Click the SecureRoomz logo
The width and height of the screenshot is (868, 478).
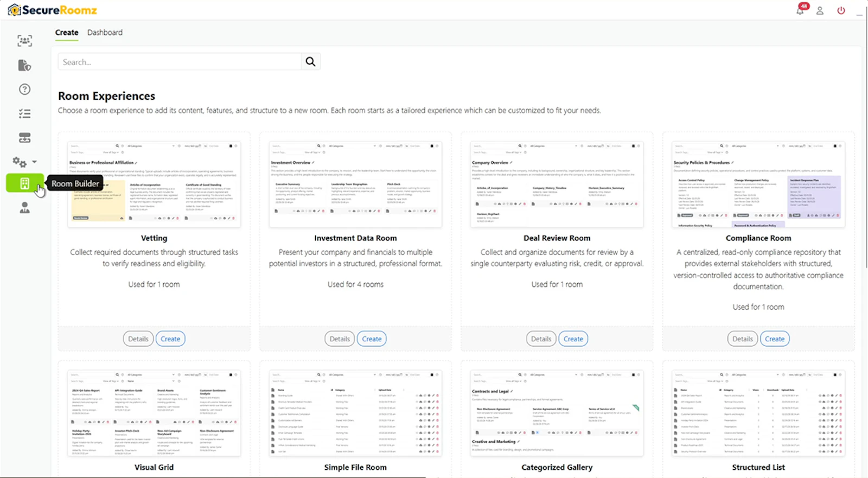[x=53, y=10]
